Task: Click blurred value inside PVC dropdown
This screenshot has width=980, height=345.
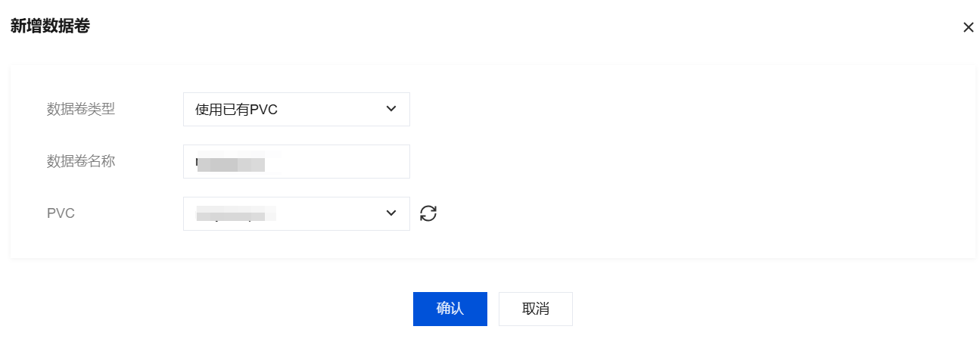Action: 235,214
